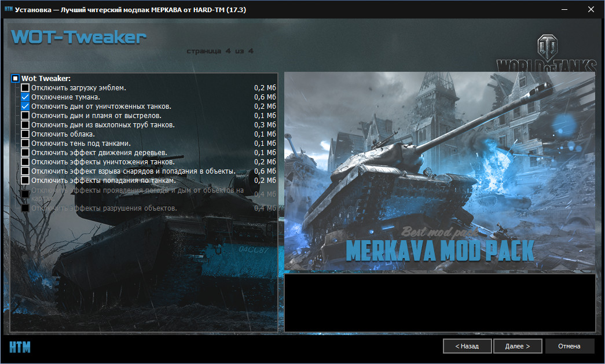605x364 pixels.
Task: Cancel installation with 'Отмена' button
Action: [569, 346]
